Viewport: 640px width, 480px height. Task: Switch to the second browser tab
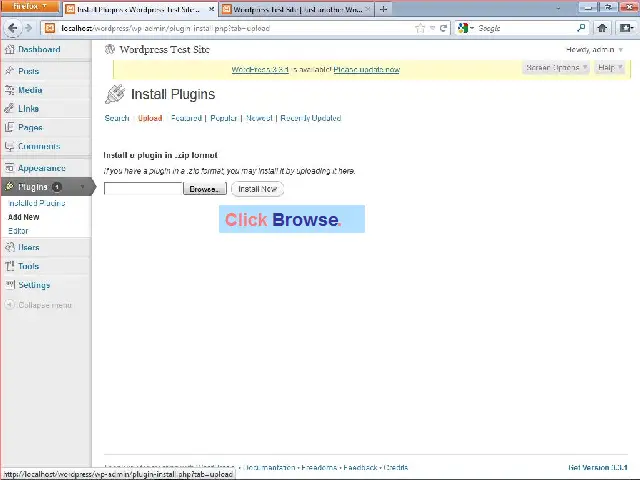[x=296, y=9]
